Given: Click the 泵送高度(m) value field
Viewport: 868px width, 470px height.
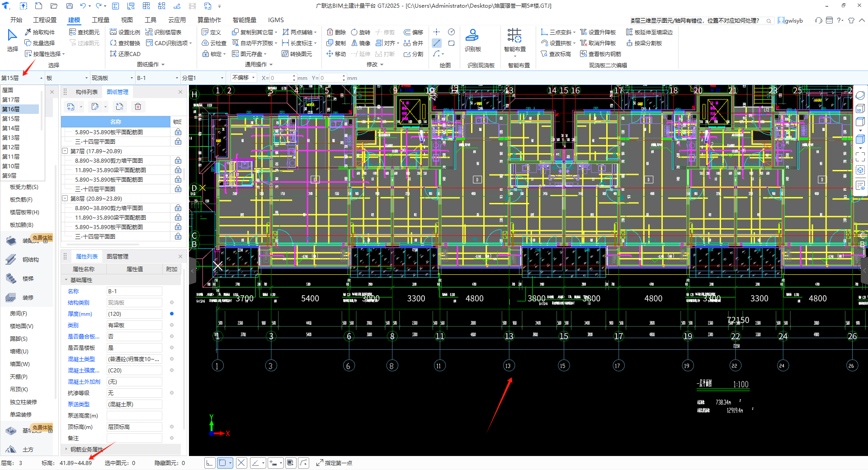Looking at the screenshot, I should [134, 415].
